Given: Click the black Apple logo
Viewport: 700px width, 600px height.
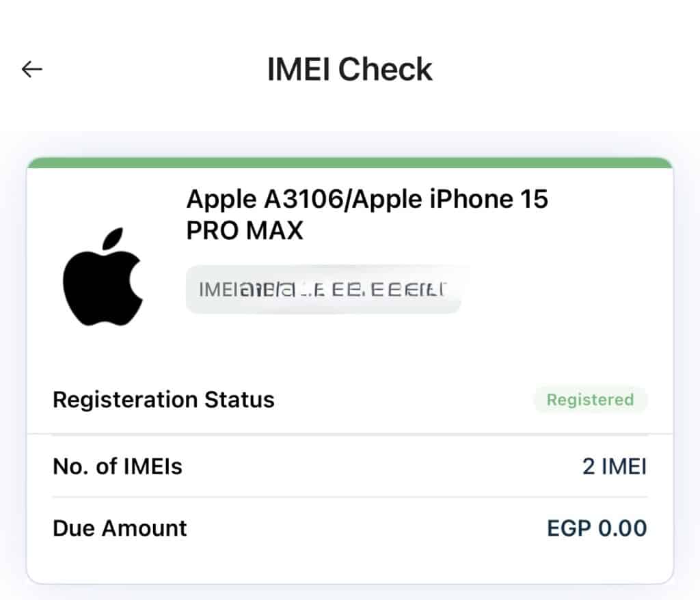Looking at the screenshot, I should point(103,282).
